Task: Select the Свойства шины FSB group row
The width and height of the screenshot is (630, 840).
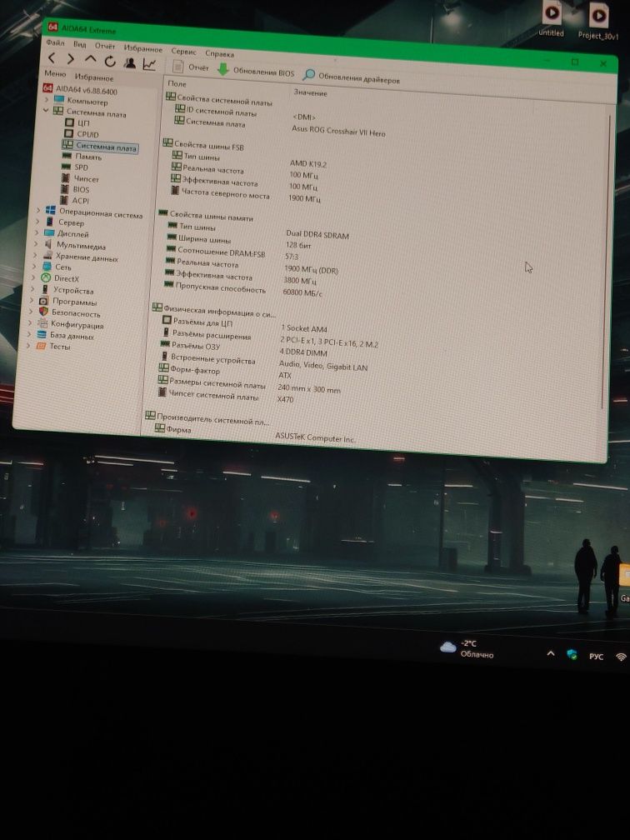Action: [x=203, y=145]
